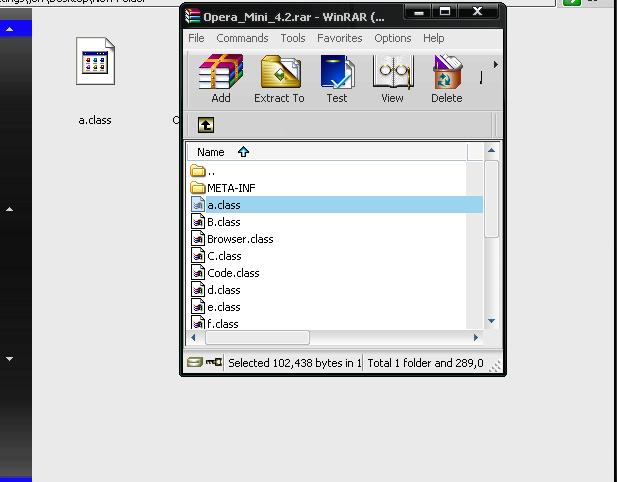Open the Tools menu
Image resolution: width=617 pixels, height=482 pixels.
(293, 38)
